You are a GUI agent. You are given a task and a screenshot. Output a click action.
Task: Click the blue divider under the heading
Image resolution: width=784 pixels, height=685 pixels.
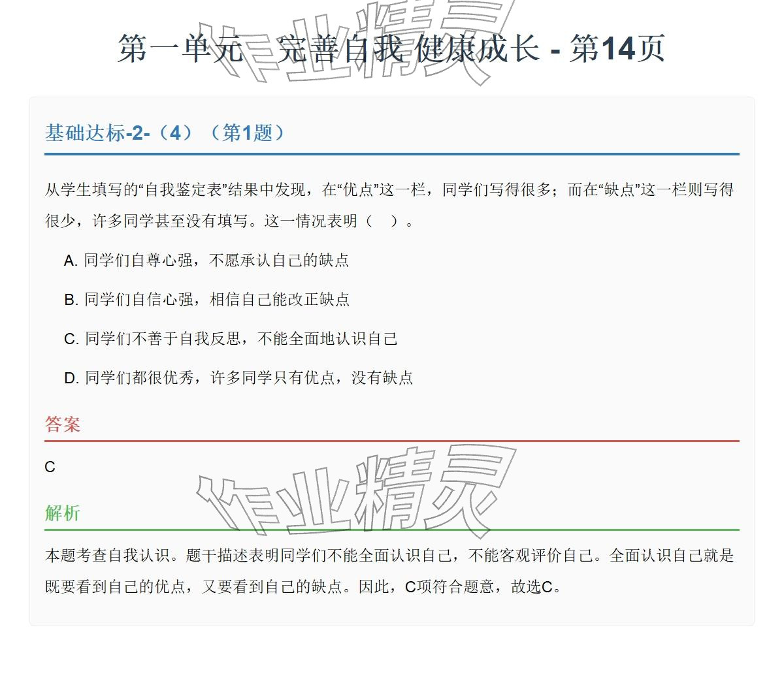pyautogui.click(x=392, y=155)
